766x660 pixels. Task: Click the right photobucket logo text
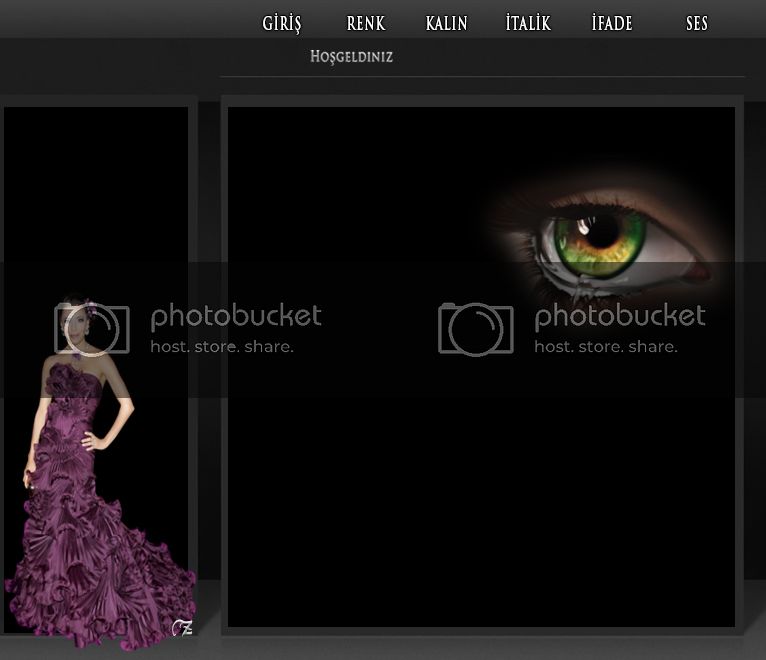pos(620,317)
